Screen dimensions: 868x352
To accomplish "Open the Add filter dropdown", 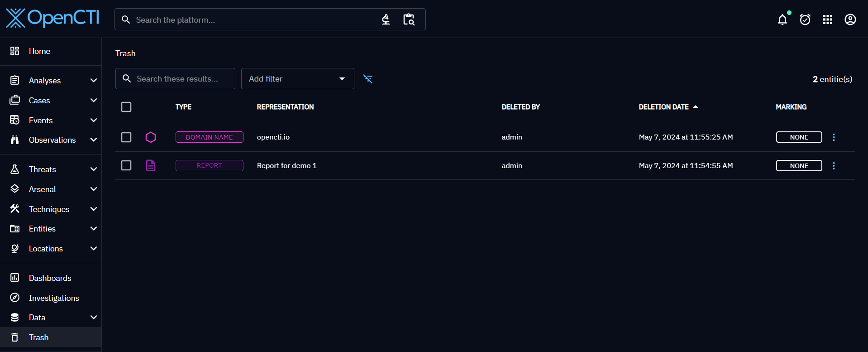I will [x=297, y=79].
